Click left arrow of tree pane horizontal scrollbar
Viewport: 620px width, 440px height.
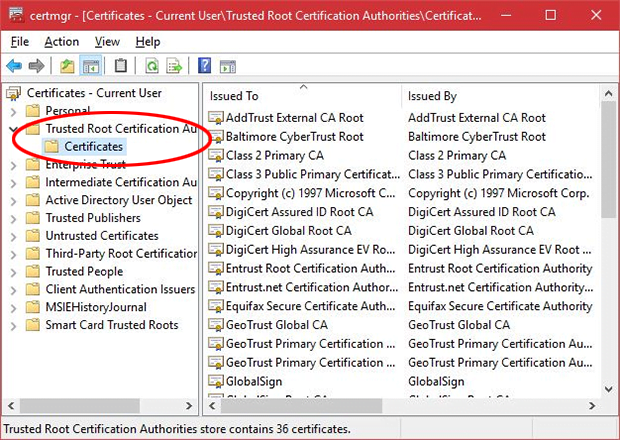click(x=11, y=406)
